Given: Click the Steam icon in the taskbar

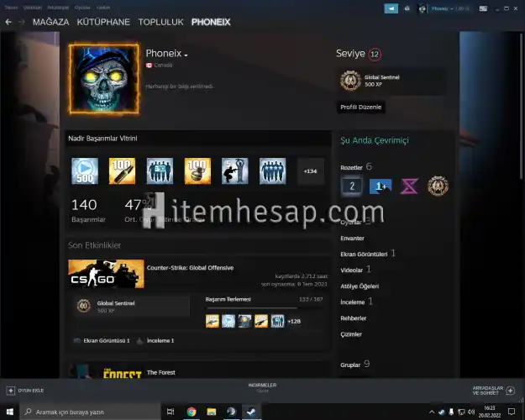Looking at the screenshot, I should click(249, 412).
